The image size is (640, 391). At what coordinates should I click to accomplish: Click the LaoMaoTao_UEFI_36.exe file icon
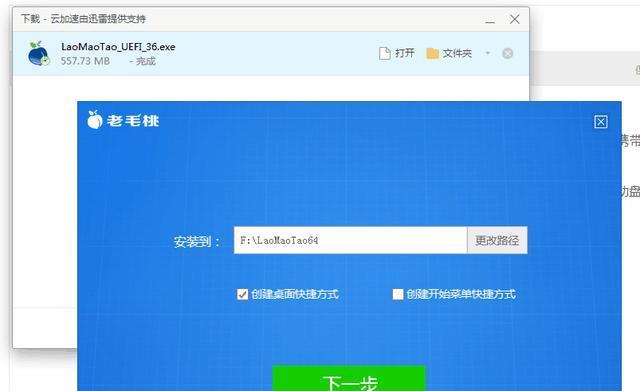click(x=39, y=53)
